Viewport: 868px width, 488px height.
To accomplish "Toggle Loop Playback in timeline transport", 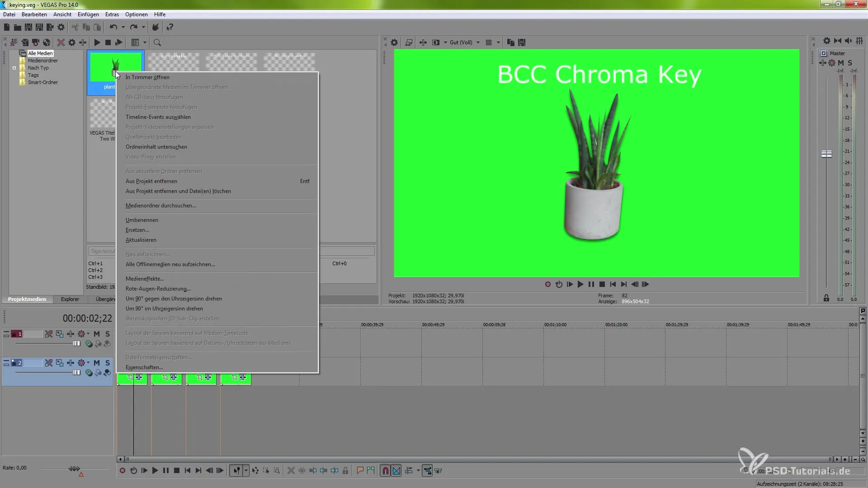I will tap(133, 471).
